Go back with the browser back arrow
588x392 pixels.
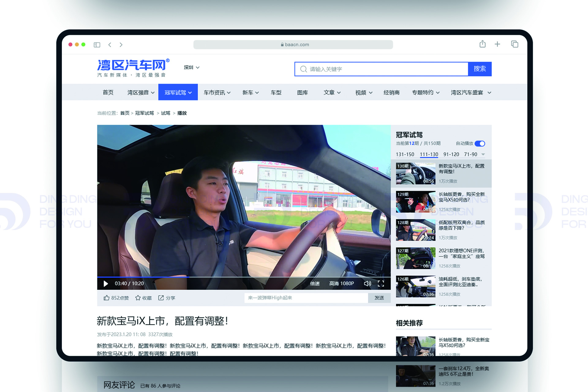pos(110,45)
